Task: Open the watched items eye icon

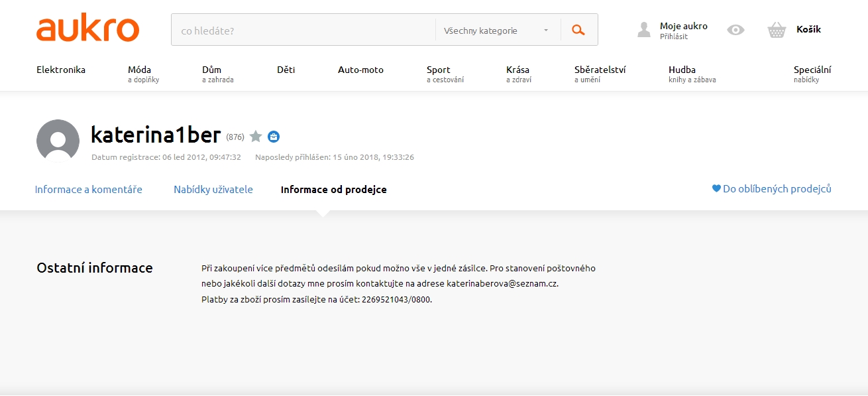Action: tap(735, 30)
